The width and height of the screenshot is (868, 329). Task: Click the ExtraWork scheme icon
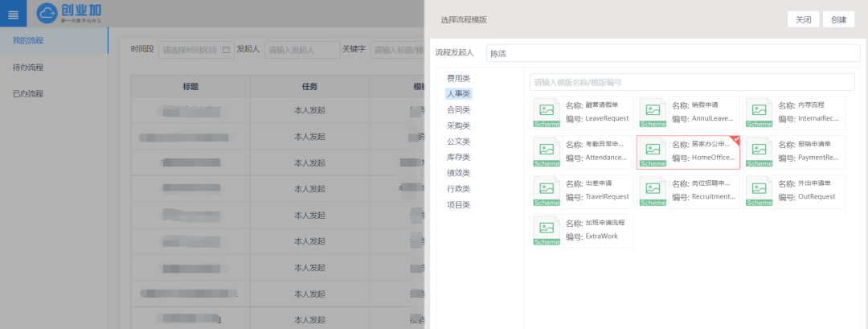pyautogui.click(x=547, y=230)
